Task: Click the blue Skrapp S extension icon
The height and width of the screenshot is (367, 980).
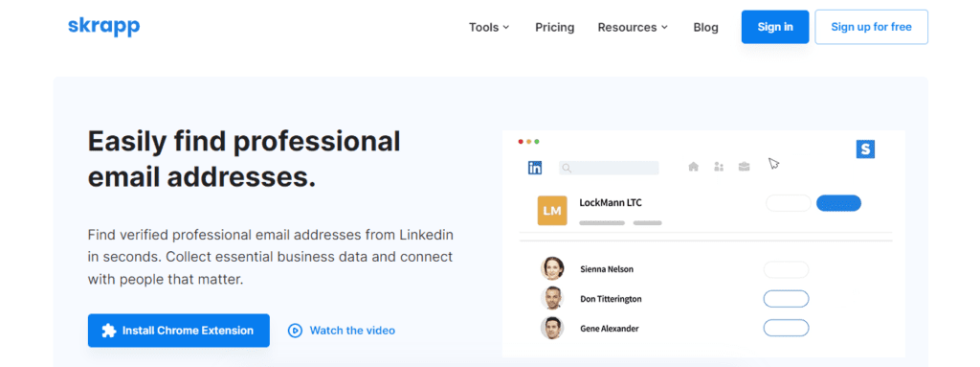Action: (x=865, y=149)
